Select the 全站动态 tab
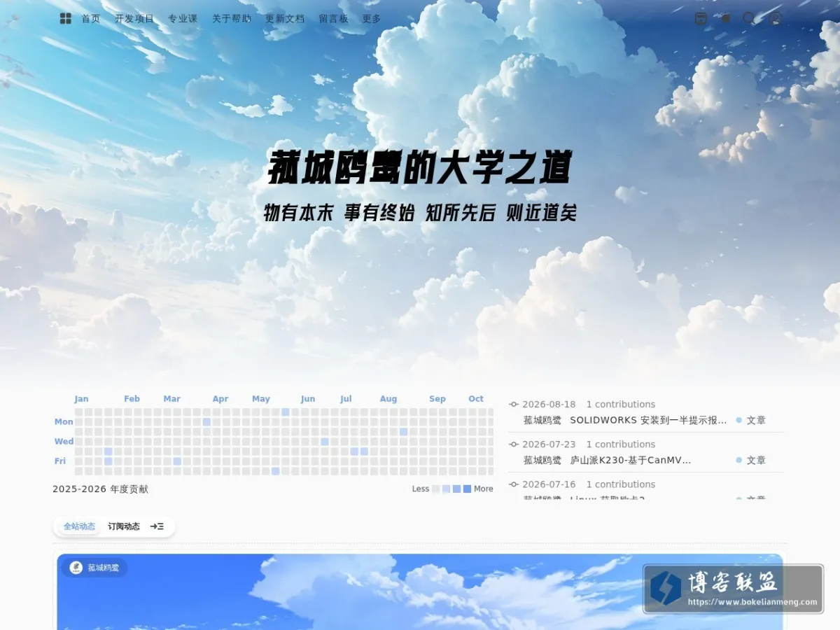840x630 pixels. 79,526
